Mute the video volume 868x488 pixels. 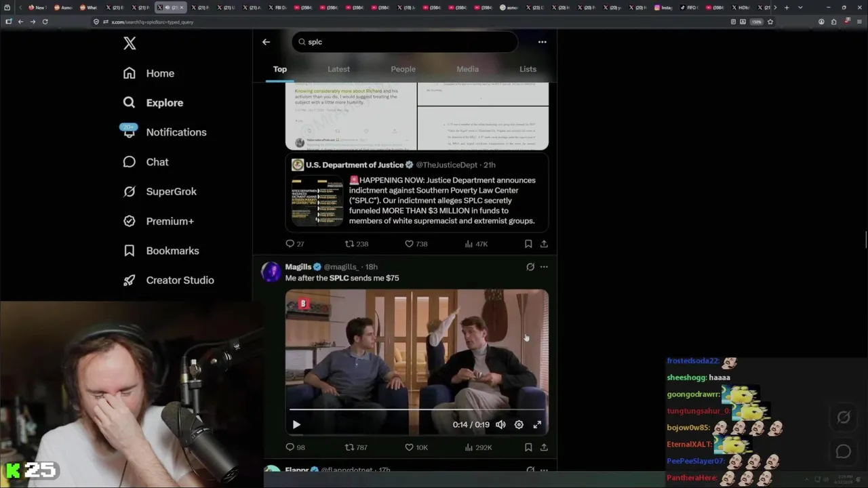pos(500,424)
